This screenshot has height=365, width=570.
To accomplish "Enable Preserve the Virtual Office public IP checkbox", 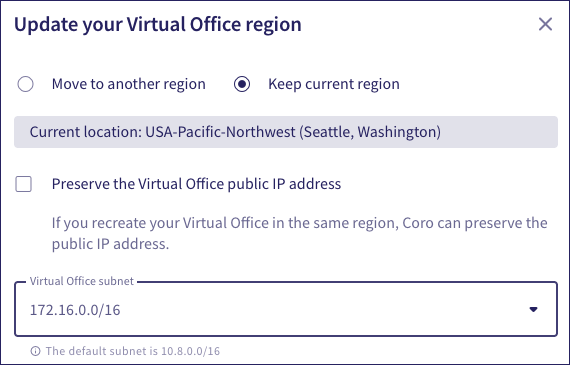I will (24, 184).
